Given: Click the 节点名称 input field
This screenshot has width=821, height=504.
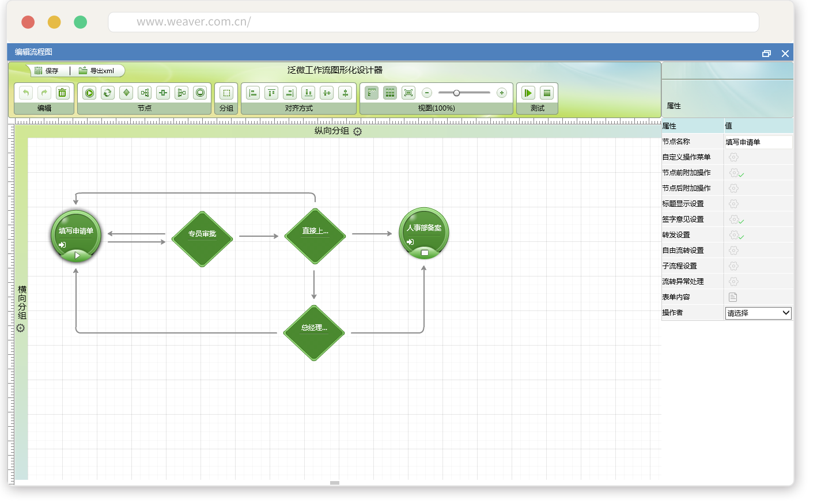Looking at the screenshot, I should pos(758,142).
